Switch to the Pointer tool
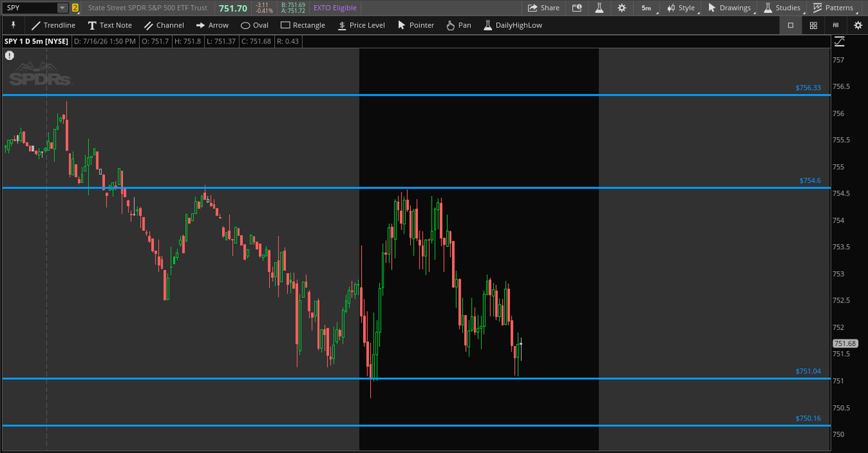This screenshot has height=453, width=868. point(416,25)
